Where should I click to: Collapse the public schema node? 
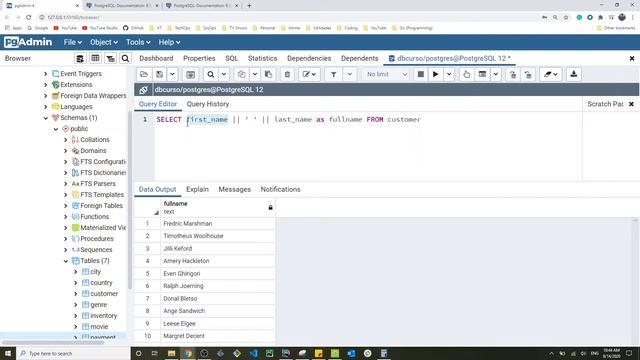pos(56,129)
